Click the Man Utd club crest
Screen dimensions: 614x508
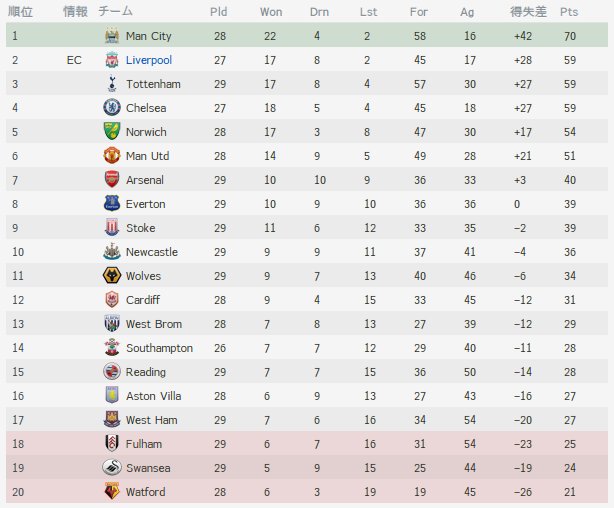112,155
